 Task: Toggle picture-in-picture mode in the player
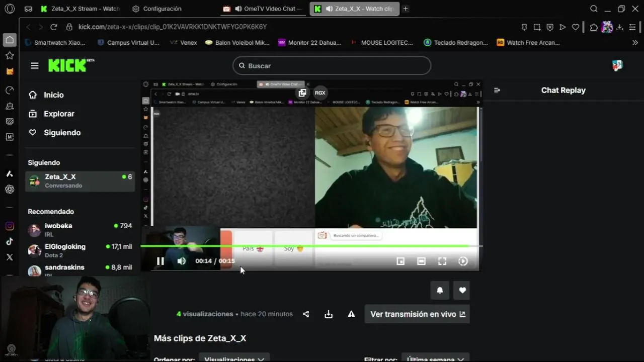click(x=400, y=261)
